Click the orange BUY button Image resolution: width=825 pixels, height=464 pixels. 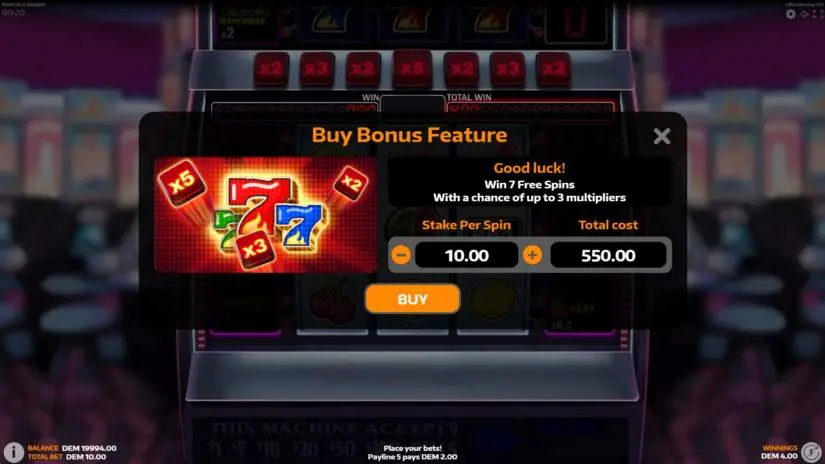(x=412, y=299)
